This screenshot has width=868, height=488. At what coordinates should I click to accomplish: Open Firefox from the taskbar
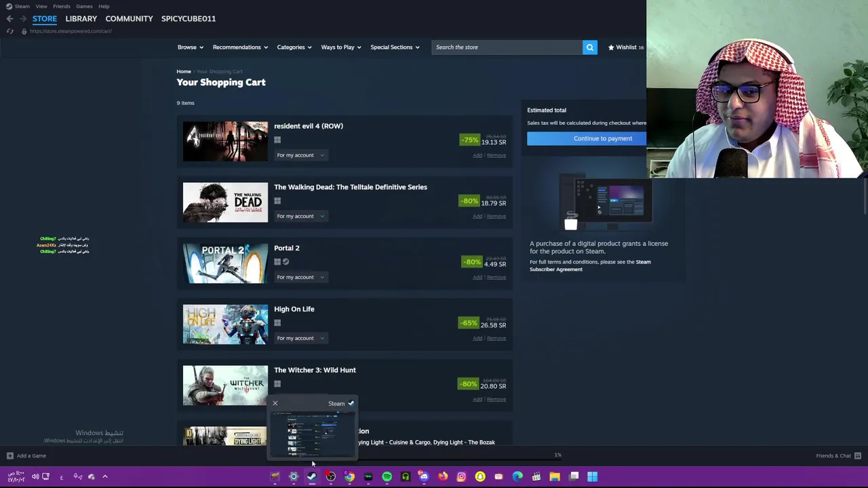pyautogui.click(x=443, y=476)
